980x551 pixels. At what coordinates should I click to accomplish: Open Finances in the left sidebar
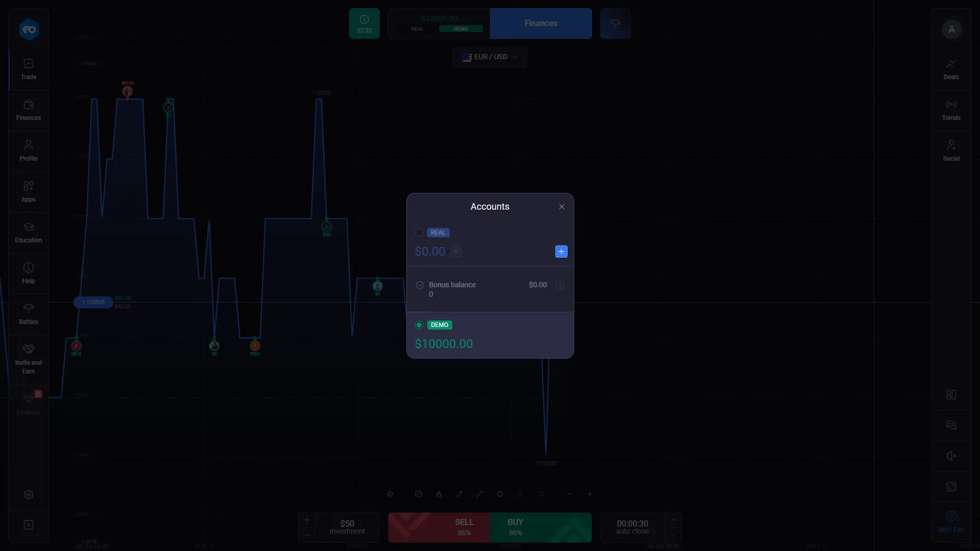pyautogui.click(x=29, y=110)
